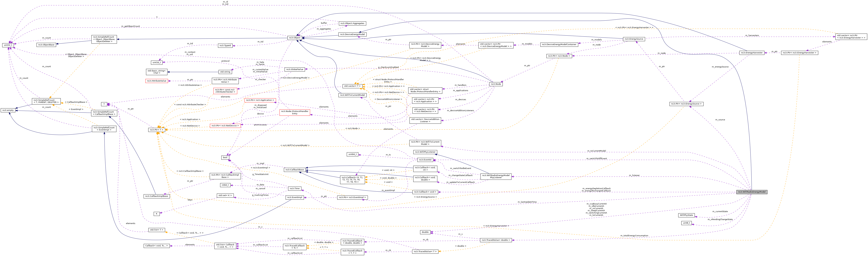This screenshot has height=256, width=868.
Task: Click the double type node
Action: pyautogui.click(x=425, y=232)
